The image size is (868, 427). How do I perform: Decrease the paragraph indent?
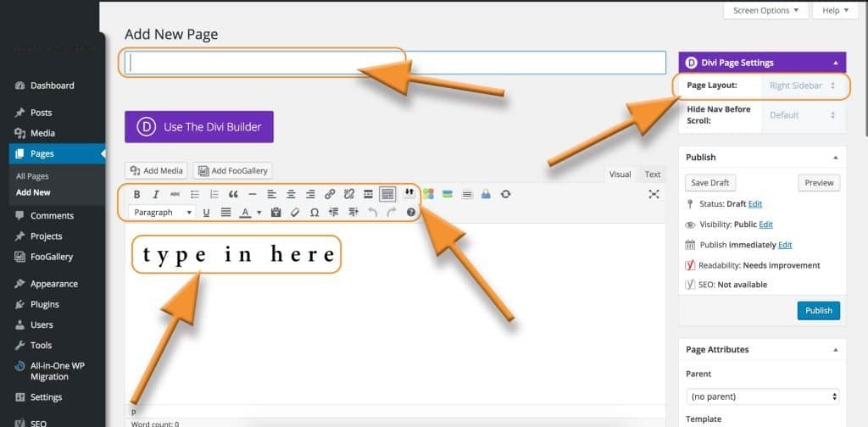[333, 213]
